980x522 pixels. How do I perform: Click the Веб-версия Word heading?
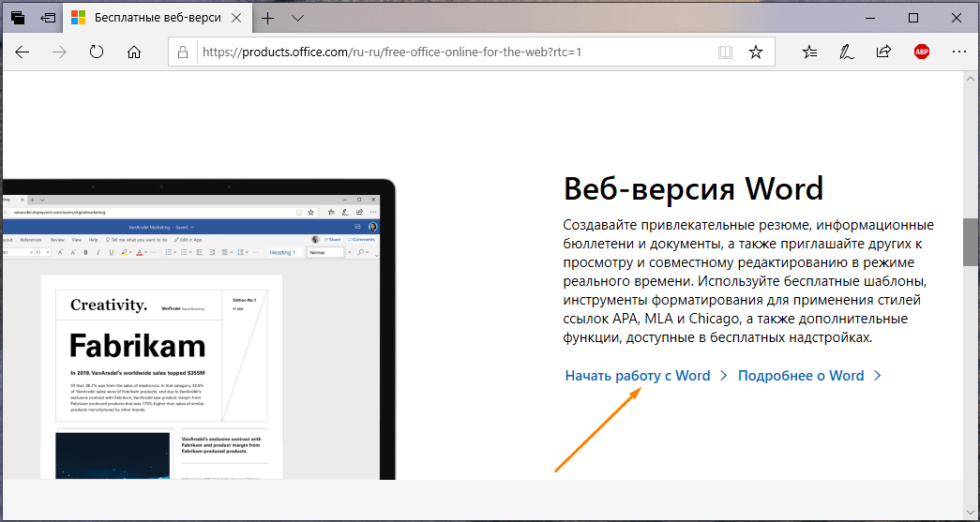point(694,188)
